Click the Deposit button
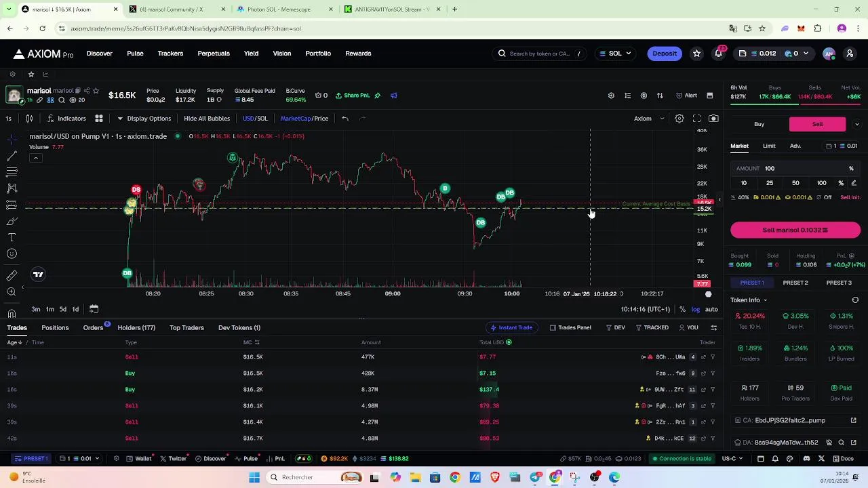868x488 pixels. pyautogui.click(x=665, y=54)
